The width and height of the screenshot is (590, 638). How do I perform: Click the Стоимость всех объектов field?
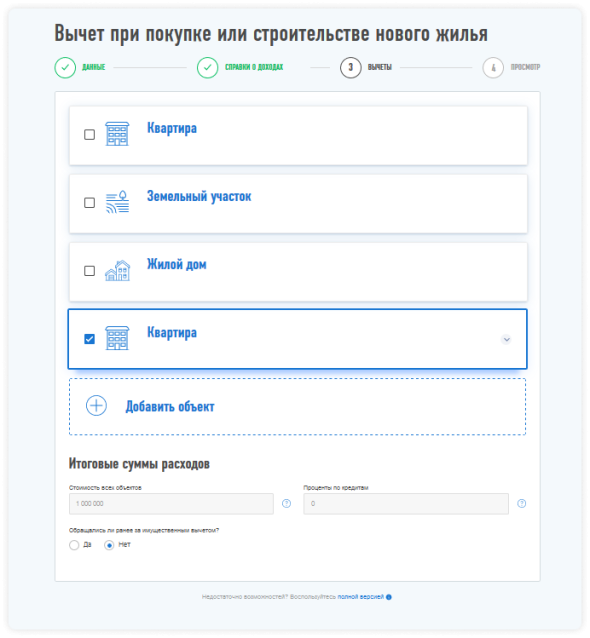(171, 504)
